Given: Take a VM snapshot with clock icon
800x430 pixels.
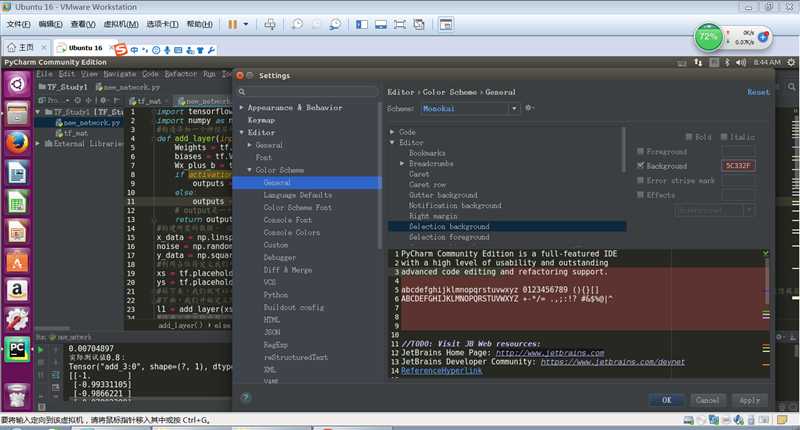Looking at the screenshot, I should click(x=297, y=24).
